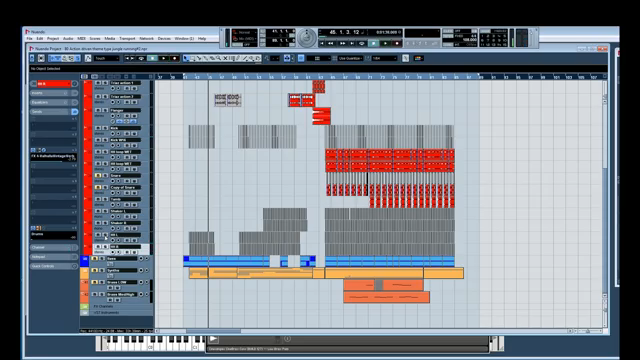
Task: Click the Constrain Delay Compensation icon
Action: click(x=41, y=58)
